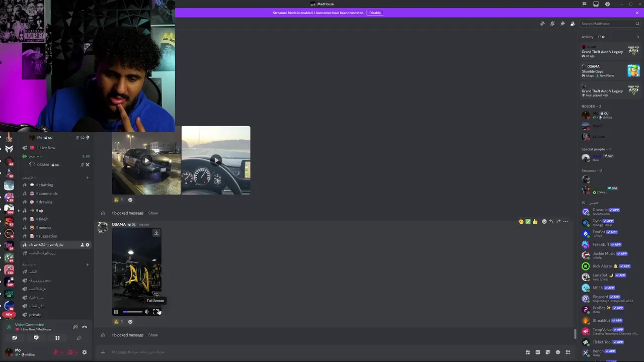Disconnect from voice channel

point(85,327)
